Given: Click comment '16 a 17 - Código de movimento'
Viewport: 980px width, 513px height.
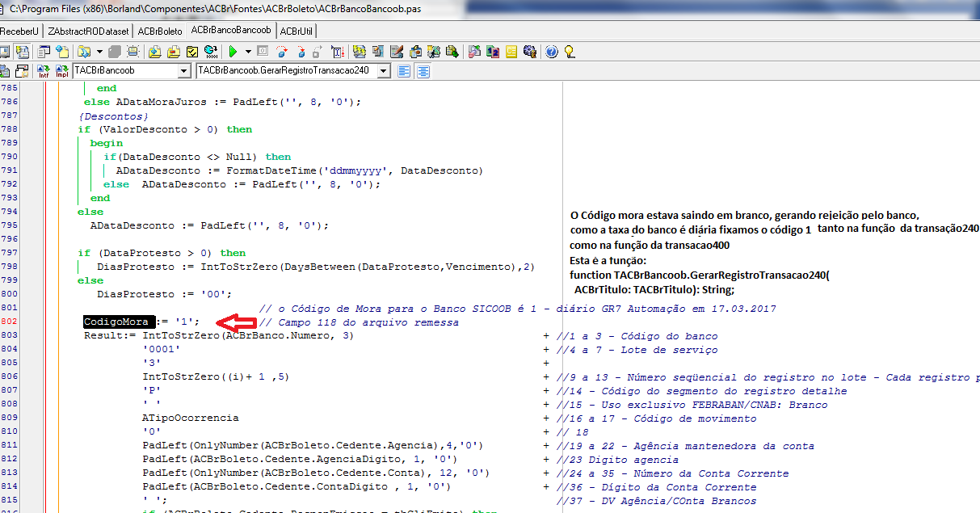Looking at the screenshot, I should click(x=656, y=418).
